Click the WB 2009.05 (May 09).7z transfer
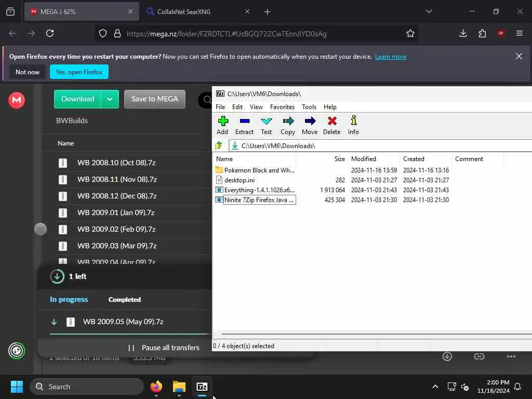This screenshot has width=532, height=399. tap(123, 322)
